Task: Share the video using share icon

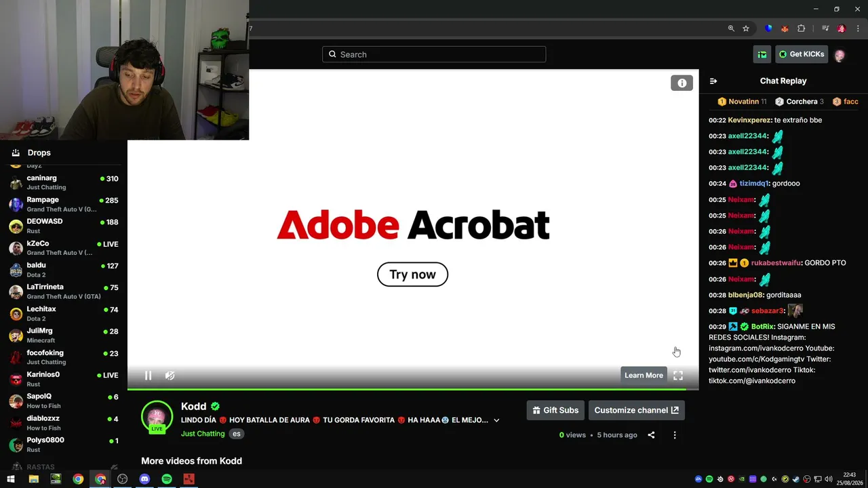Action: (651, 435)
